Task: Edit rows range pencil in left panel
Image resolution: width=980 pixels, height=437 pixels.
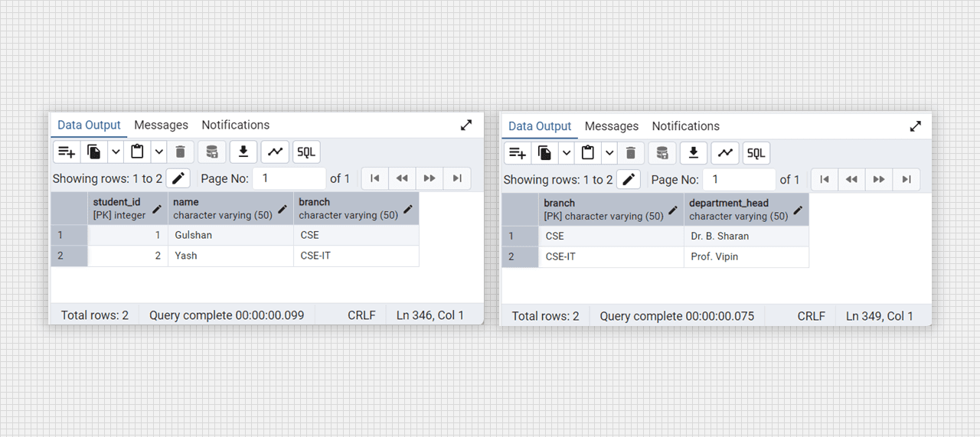Action: tap(178, 178)
